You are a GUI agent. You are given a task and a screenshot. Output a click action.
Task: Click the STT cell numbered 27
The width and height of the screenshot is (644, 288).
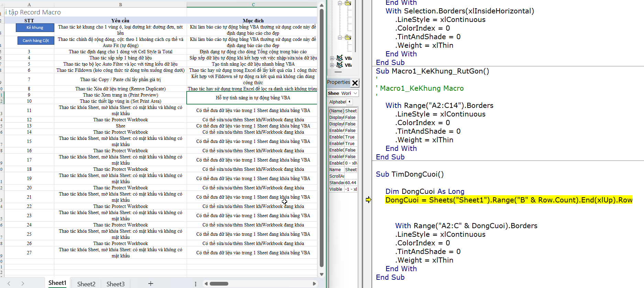[29, 253]
